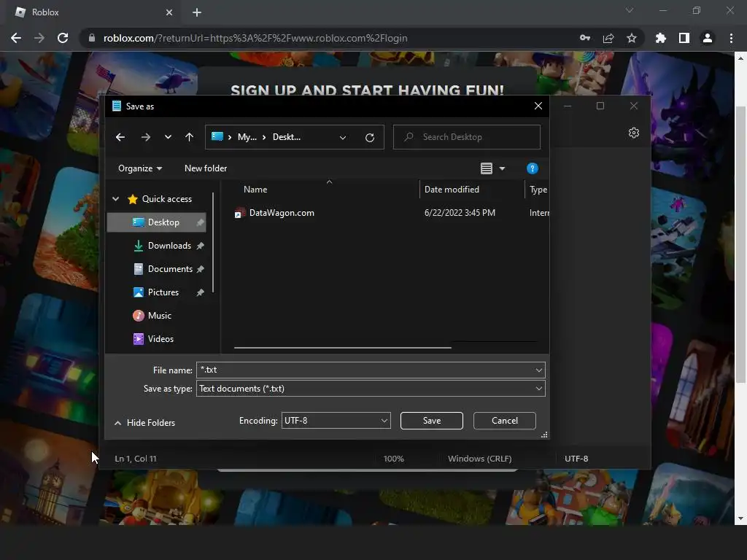Select the Roblox browser tab
747x560 pixels.
[x=93, y=12]
